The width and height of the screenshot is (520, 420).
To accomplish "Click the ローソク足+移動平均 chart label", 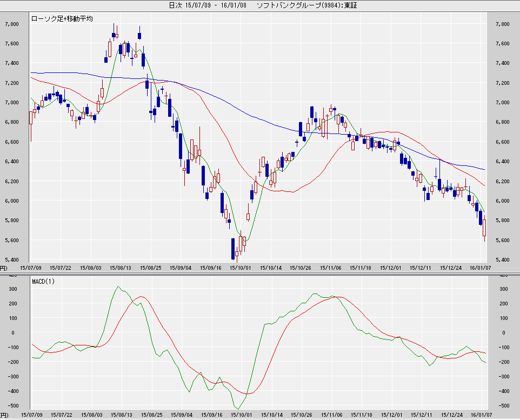I will click(62, 18).
